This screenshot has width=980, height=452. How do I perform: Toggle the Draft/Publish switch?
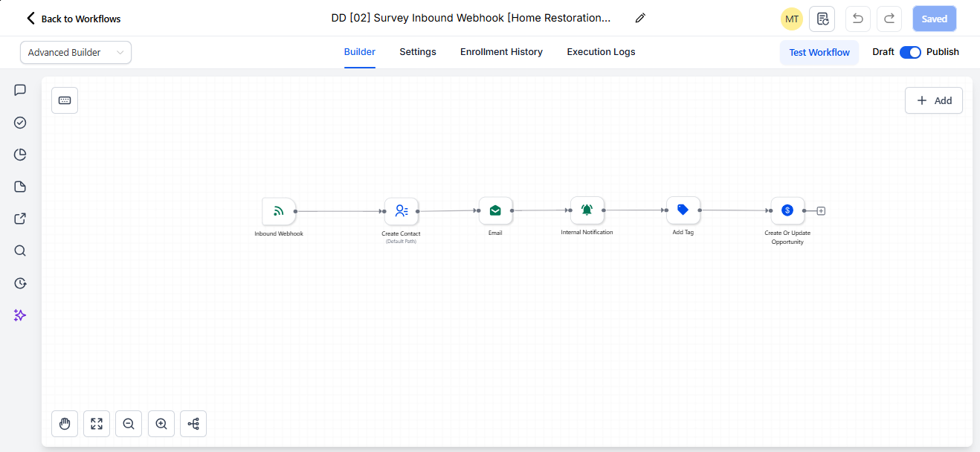[x=910, y=52]
